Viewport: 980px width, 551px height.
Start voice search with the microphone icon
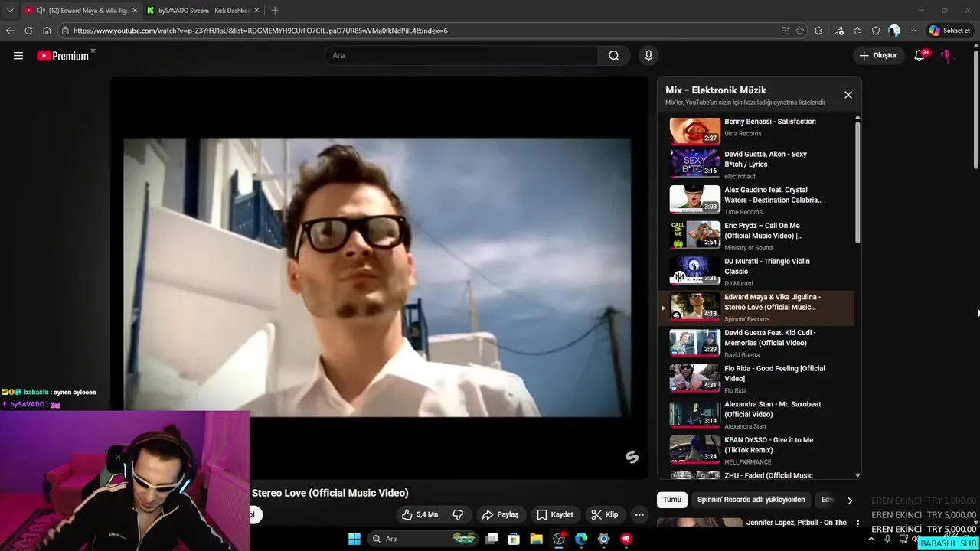[648, 55]
